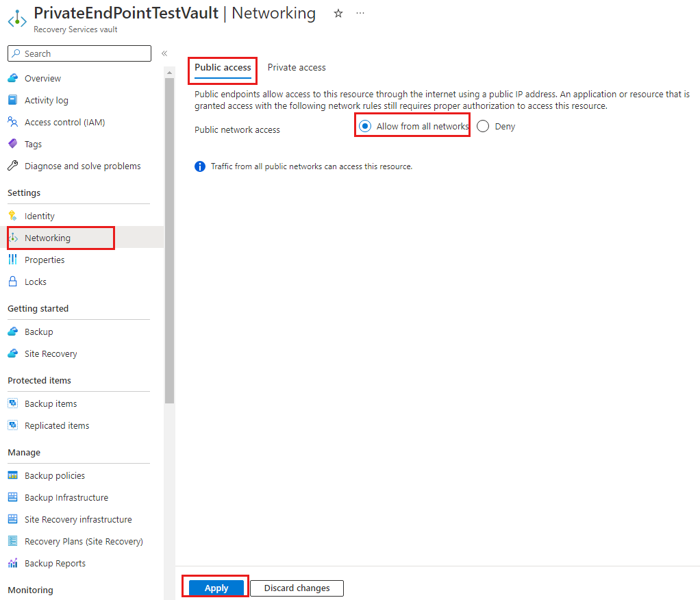Click the Access control (IAM) icon

[x=13, y=122]
